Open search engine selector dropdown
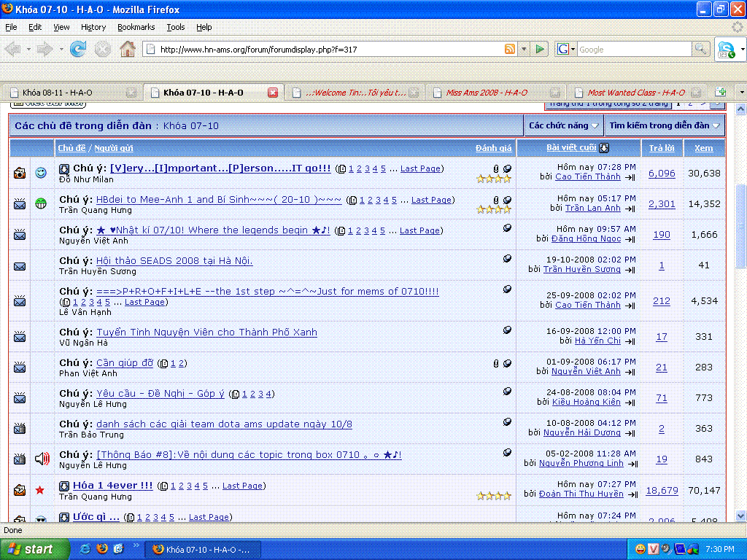The image size is (747, 560). click(x=573, y=49)
